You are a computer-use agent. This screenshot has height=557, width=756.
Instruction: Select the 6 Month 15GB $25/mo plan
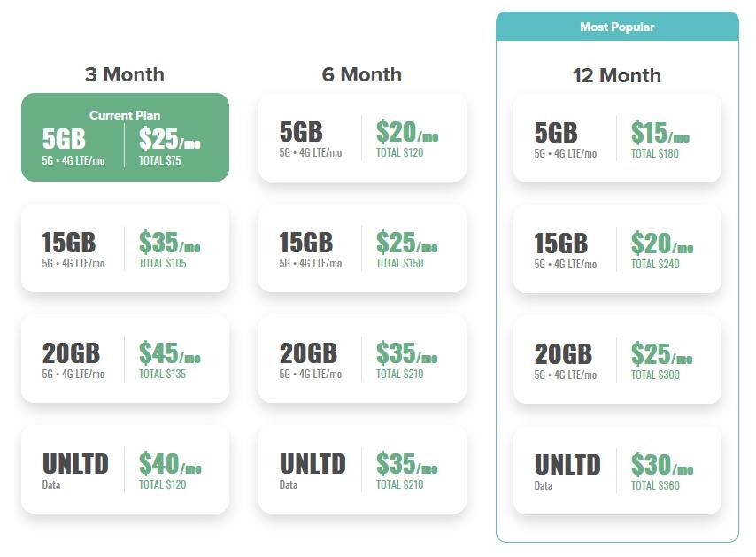click(362, 248)
